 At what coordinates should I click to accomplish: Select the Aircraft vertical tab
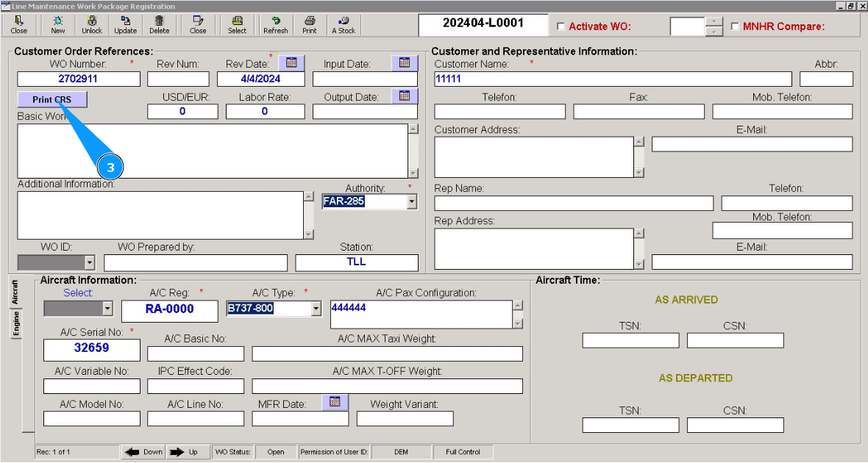point(16,292)
